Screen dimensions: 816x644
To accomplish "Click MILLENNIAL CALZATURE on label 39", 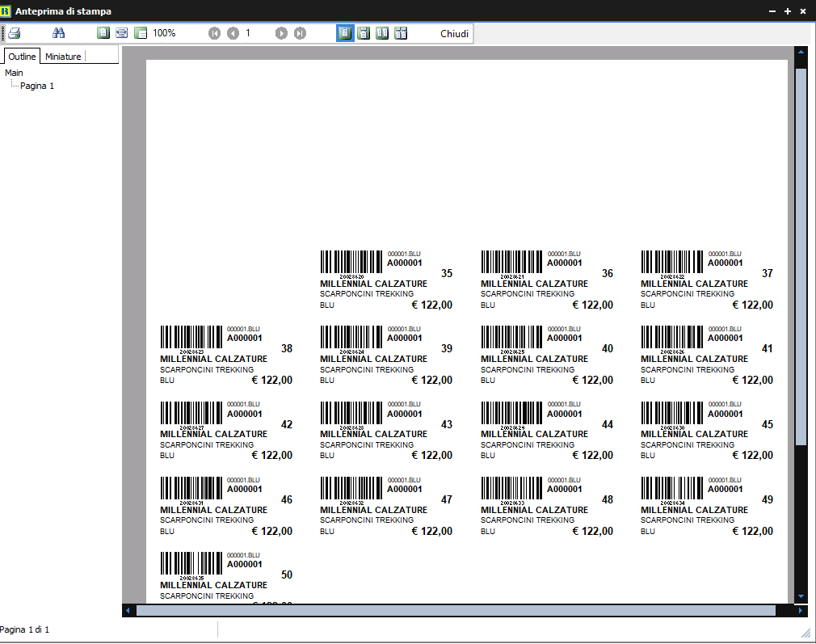I will click(x=373, y=359).
